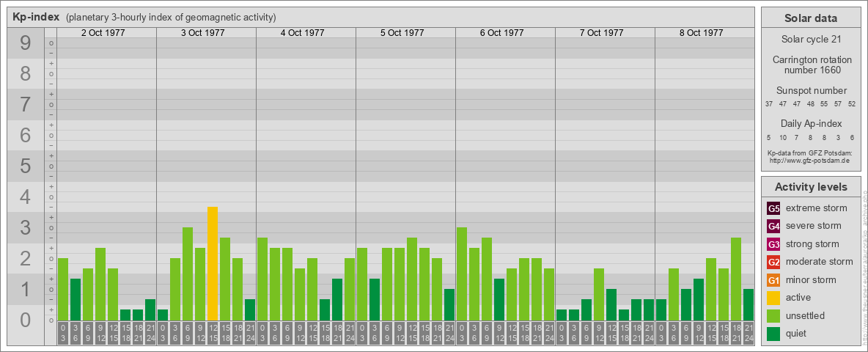Click the Carrington rotation number 1660 text
This screenshot has height=352, width=868.
(x=812, y=65)
